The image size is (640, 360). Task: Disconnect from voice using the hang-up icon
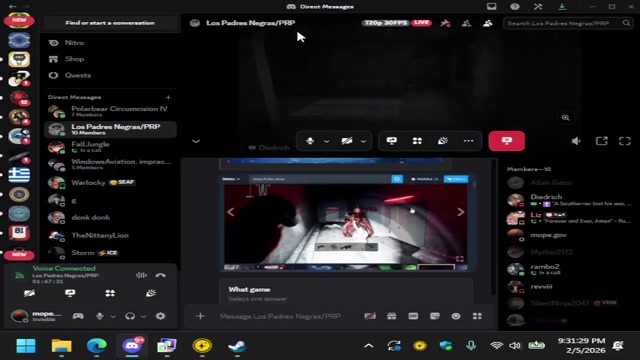coord(160,275)
